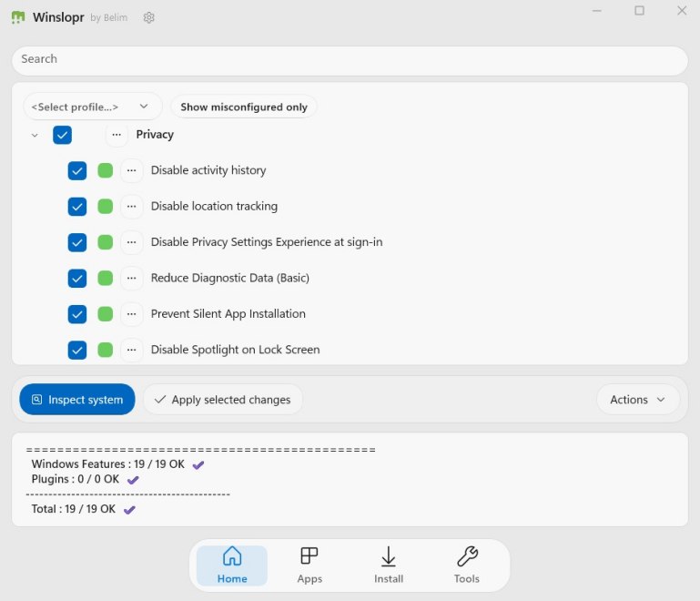Open options menu for Disable activity history
This screenshot has height=601, width=700.
[x=131, y=170]
